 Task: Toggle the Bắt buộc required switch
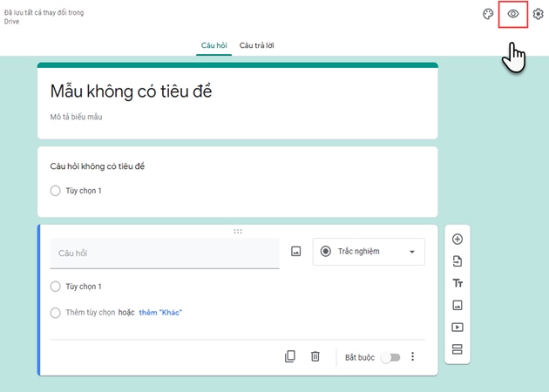390,357
